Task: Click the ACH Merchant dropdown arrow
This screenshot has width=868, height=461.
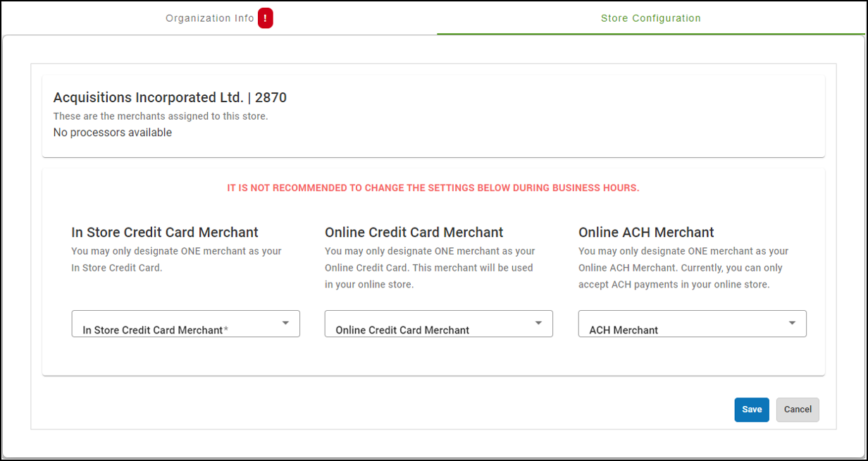Action: point(792,323)
